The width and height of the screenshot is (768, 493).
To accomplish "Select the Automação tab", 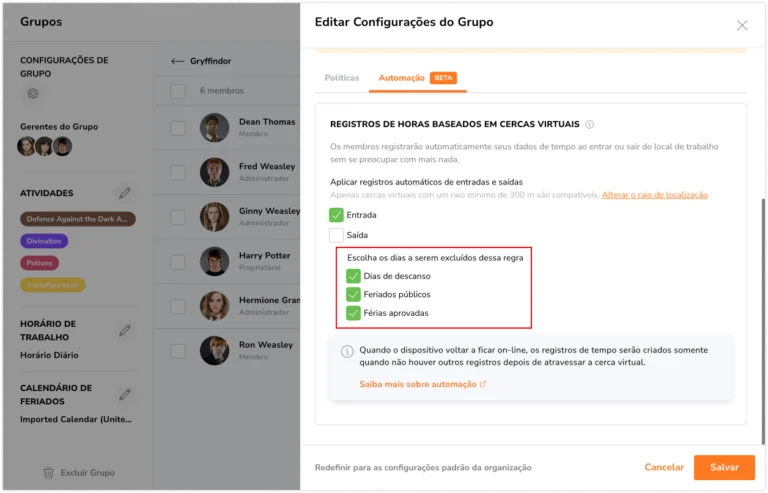I will pyautogui.click(x=401, y=78).
